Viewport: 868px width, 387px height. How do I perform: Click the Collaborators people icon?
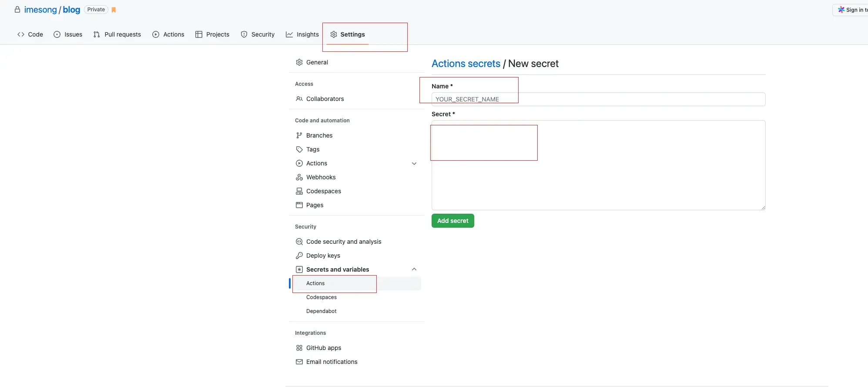[x=299, y=99]
